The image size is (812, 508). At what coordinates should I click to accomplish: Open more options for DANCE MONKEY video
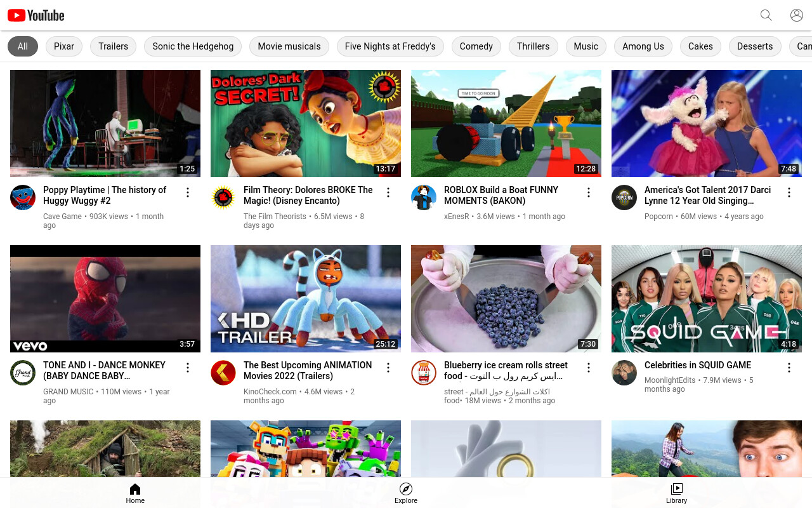pyautogui.click(x=188, y=368)
